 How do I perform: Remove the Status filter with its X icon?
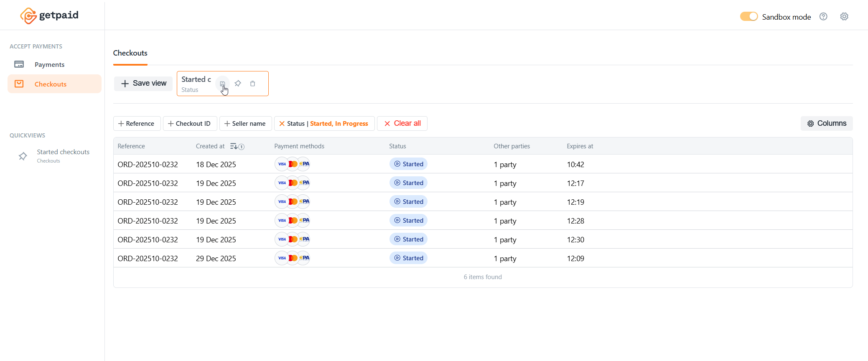tap(282, 124)
